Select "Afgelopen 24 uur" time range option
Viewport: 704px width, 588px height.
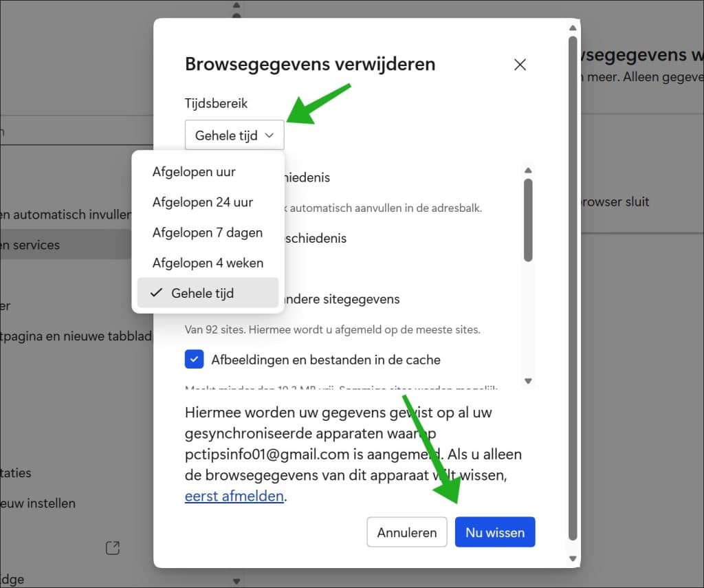201,202
